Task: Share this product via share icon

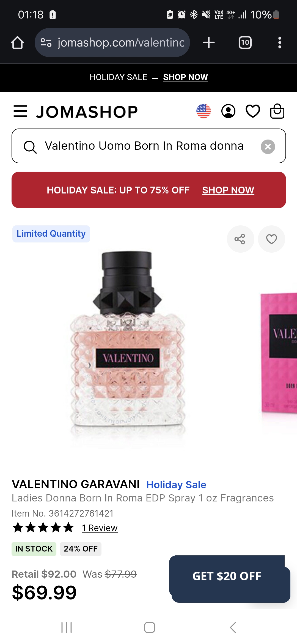Action: click(x=240, y=239)
